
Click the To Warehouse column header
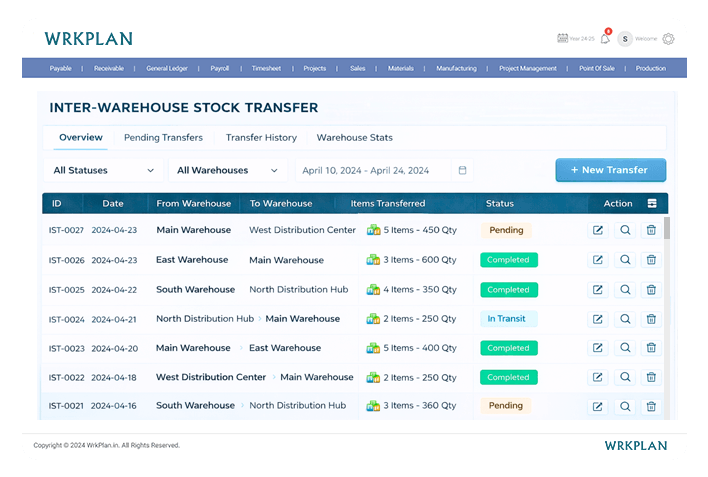[281, 203]
